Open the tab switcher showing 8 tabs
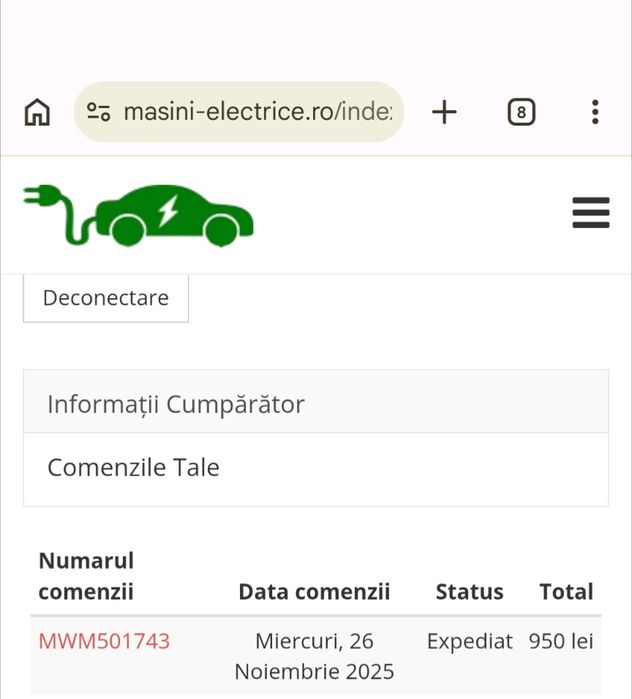 (x=520, y=112)
